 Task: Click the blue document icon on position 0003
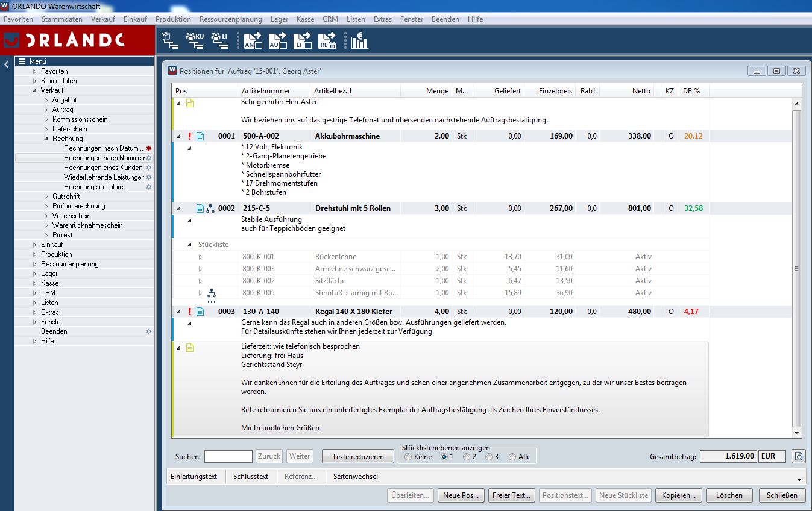(x=200, y=312)
